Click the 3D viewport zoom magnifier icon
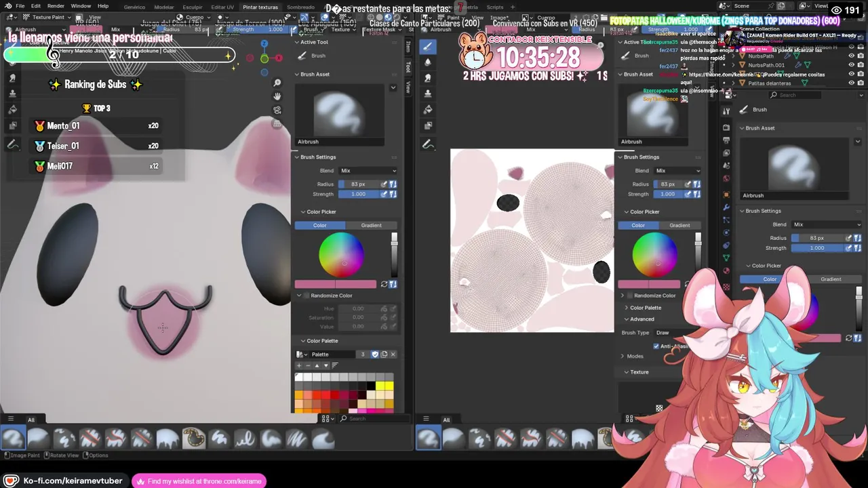Viewport: 868px width, 488px height. tap(277, 83)
